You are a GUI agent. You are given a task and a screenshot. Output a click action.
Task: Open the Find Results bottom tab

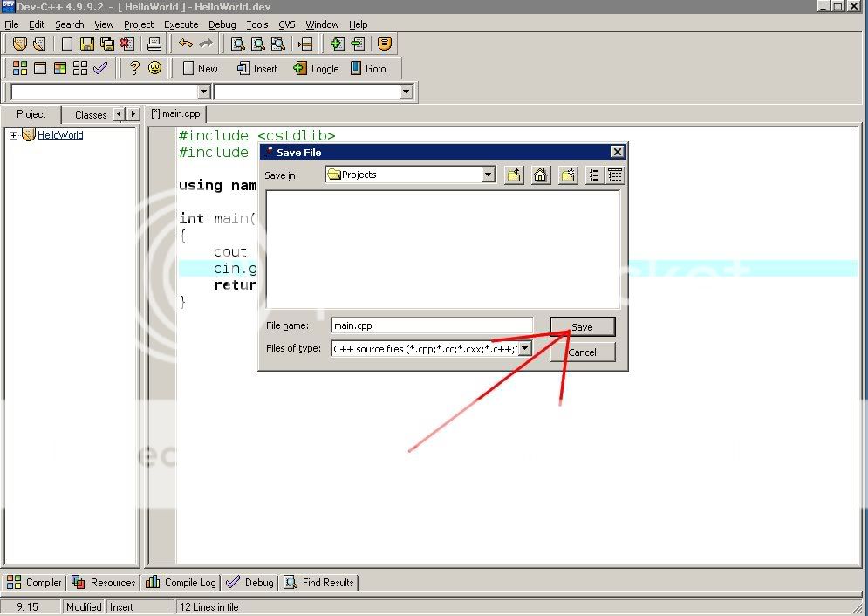point(319,582)
